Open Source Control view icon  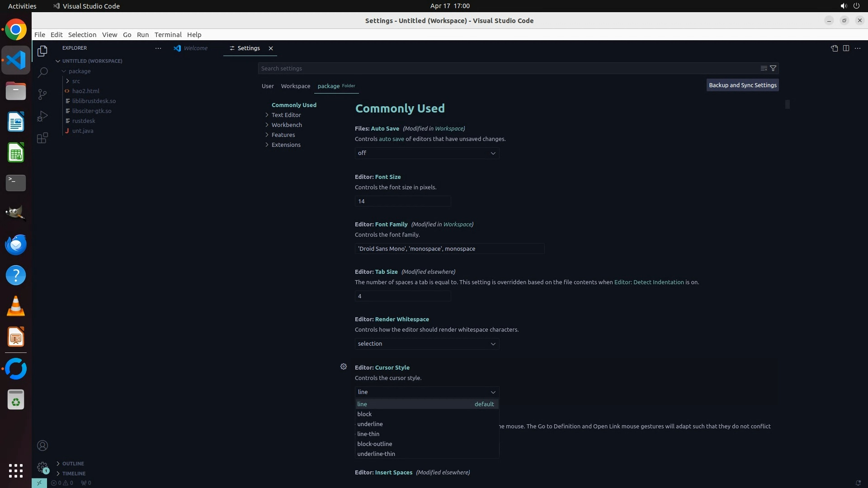tap(42, 94)
